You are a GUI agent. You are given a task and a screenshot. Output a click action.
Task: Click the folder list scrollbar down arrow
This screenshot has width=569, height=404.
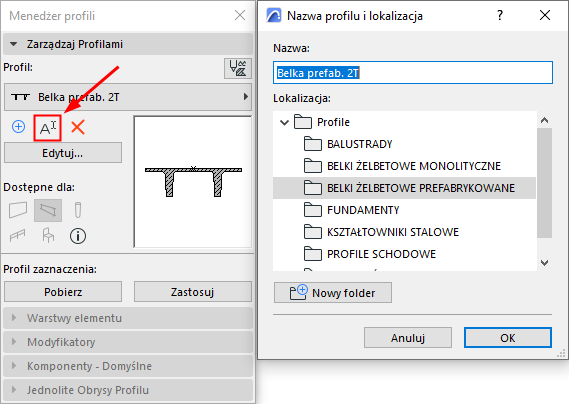[x=544, y=262]
